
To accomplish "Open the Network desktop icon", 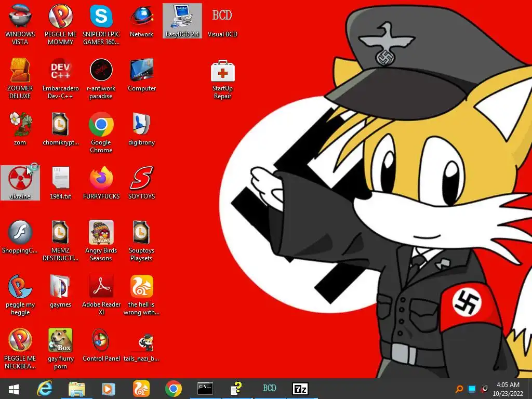I will click(x=141, y=21).
